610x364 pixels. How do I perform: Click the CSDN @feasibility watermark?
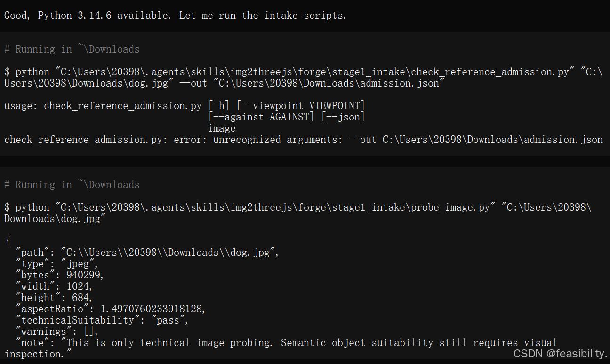coord(560,354)
